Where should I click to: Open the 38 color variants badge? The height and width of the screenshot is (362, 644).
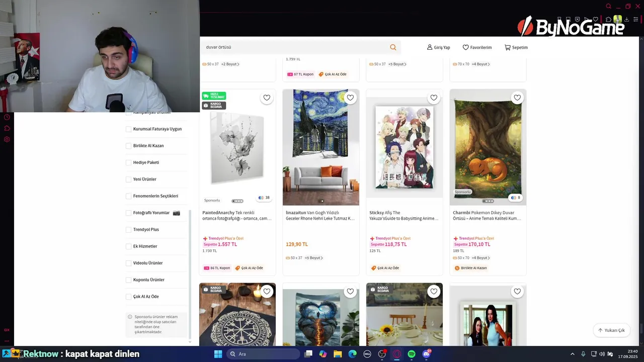pyautogui.click(x=264, y=198)
